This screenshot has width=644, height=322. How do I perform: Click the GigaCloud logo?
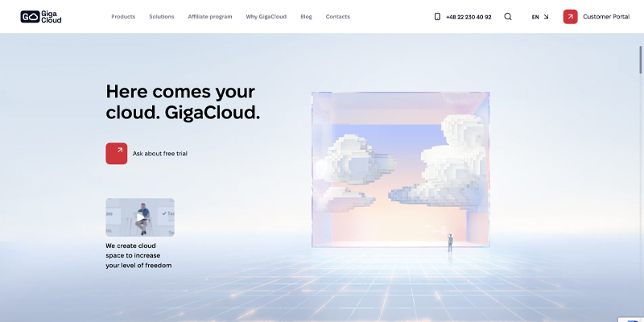[41, 16]
